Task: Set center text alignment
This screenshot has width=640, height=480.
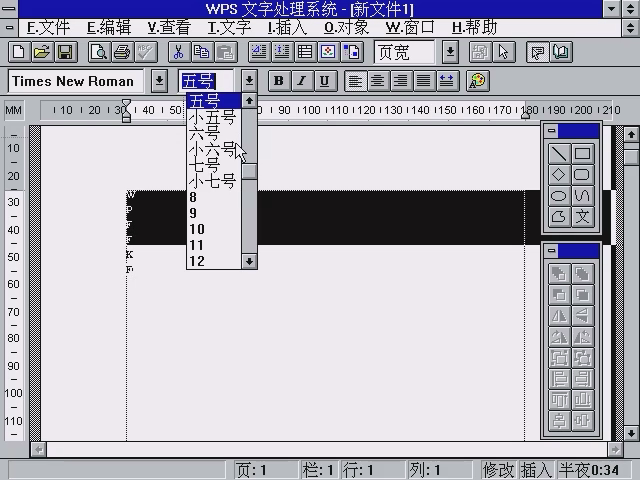Action: click(x=378, y=81)
